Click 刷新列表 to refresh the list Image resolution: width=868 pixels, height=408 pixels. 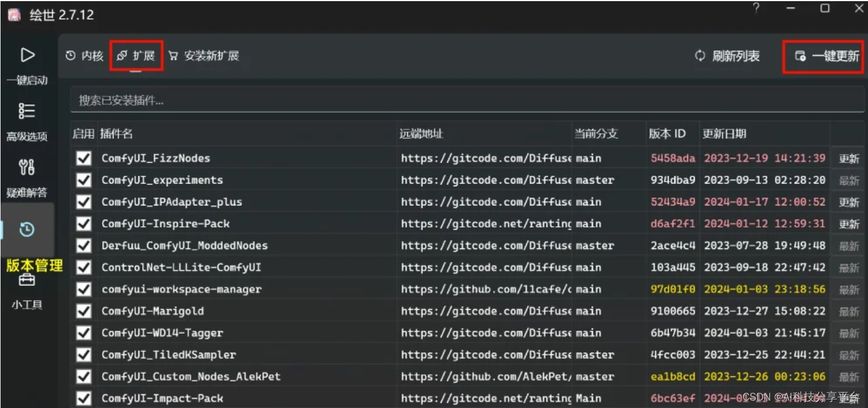(x=727, y=56)
